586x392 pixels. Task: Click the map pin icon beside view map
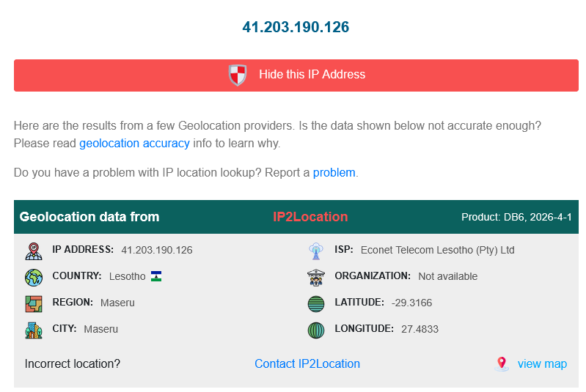point(502,363)
